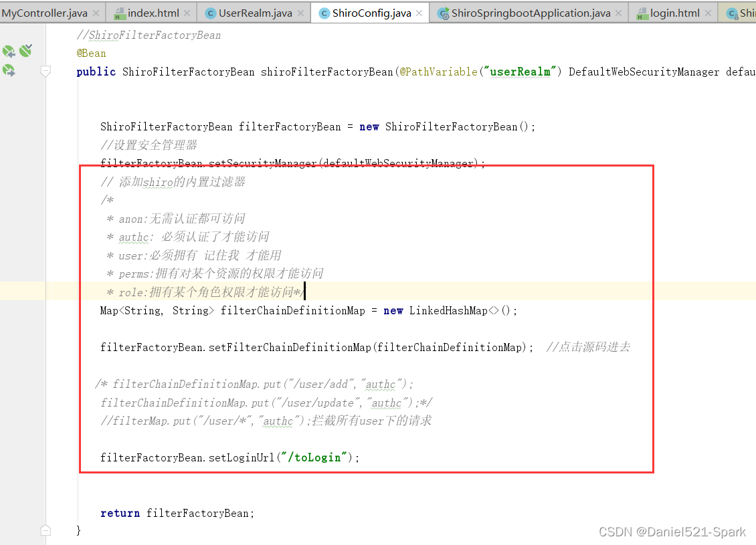Screen dimensions: 756x545
Task: Click the runnable class icon on ShiroSpringbootApplication.java tab
Action: click(x=443, y=14)
